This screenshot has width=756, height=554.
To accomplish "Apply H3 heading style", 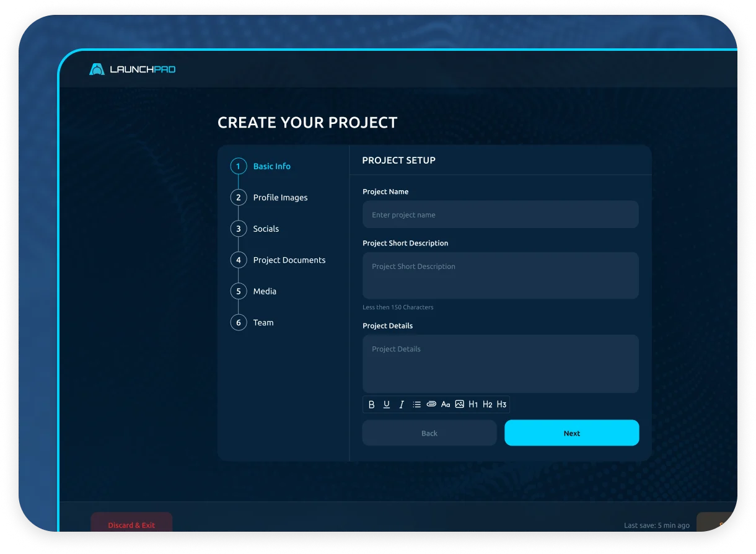I will [502, 405].
